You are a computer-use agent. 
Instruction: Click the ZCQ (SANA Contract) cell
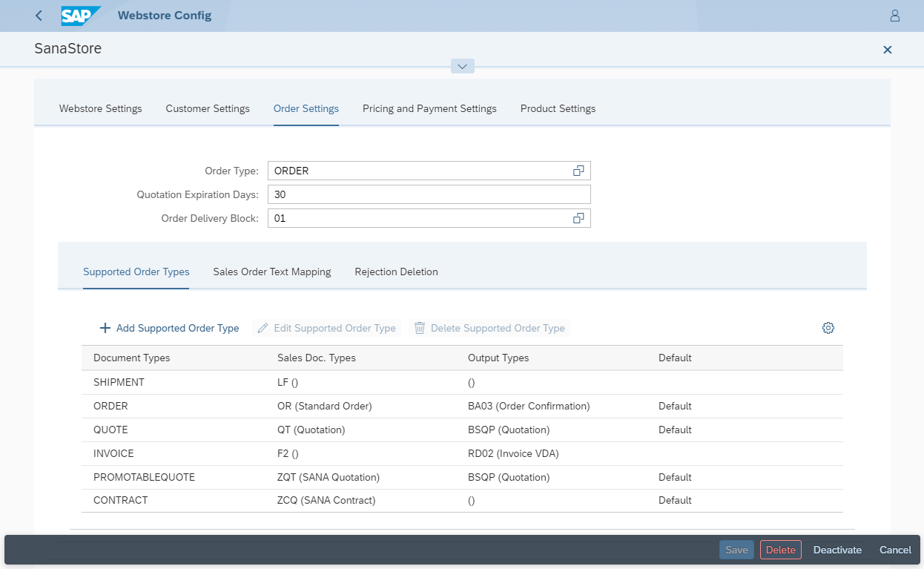click(326, 501)
